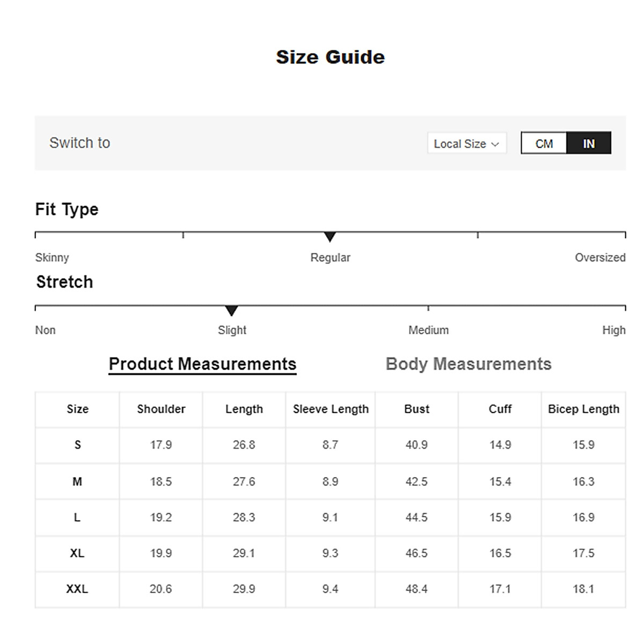This screenshot has height=644, width=644.
Task: Click the Oversized fit label
Action: click(x=600, y=258)
